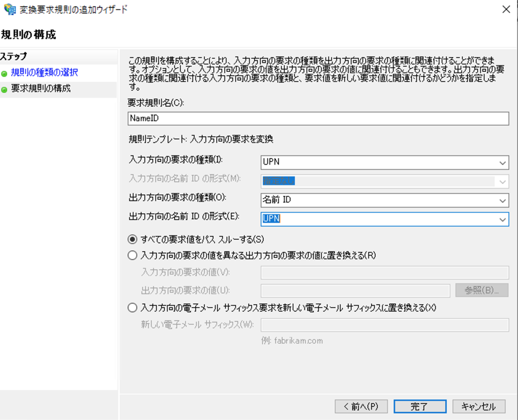Close the wizard window
Image resolution: width=518 pixels, height=420 pixels.
[x=506, y=9]
